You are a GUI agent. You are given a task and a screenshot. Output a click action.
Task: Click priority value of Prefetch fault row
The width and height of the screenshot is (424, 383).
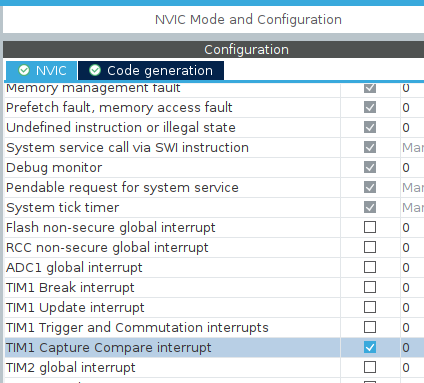[406, 108]
